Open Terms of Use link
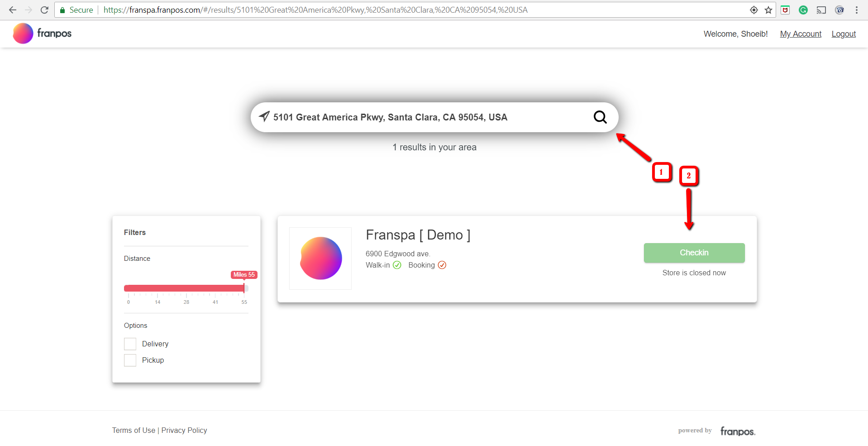Image resolution: width=868 pixels, height=446 pixels. (x=134, y=430)
